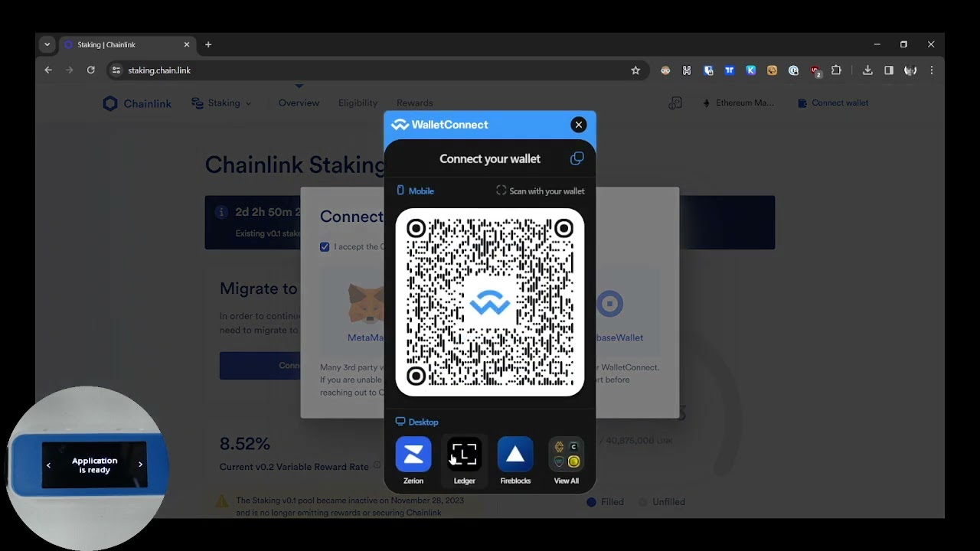Choose the Fireblocks wallet icon
Screen dimensions: 980x551
[x=514, y=455]
